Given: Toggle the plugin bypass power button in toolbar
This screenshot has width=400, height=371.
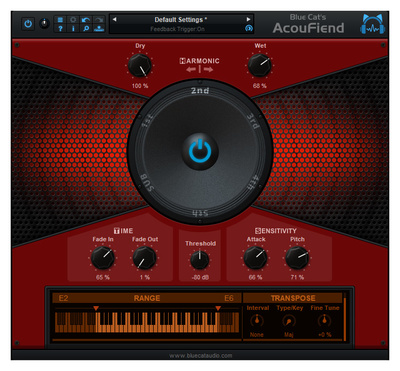Looking at the screenshot, I should point(28,24).
